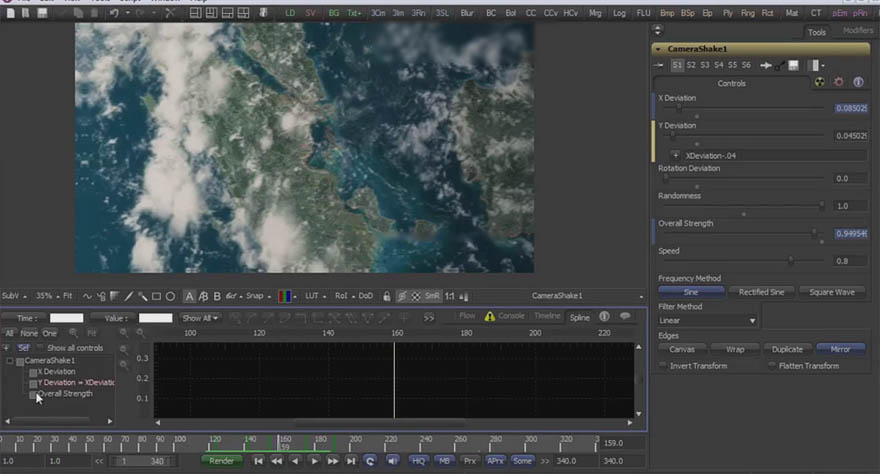Collapse CameraShake1 in spline tree
The height and width of the screenshot is (474, 880).
(10, 361)
